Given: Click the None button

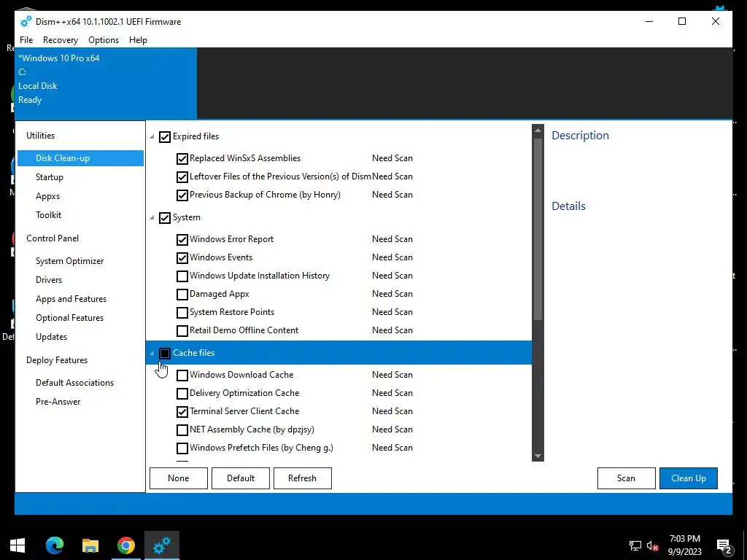Looking at the screenshot, I should click(179, 478).
